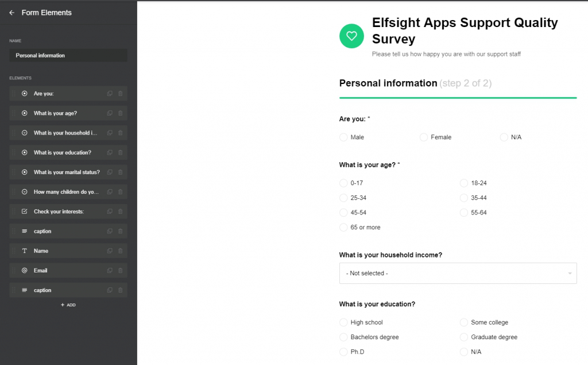Screen dimensions: 588x365
Task: Click the green heart survey logo
Action: 351,36
